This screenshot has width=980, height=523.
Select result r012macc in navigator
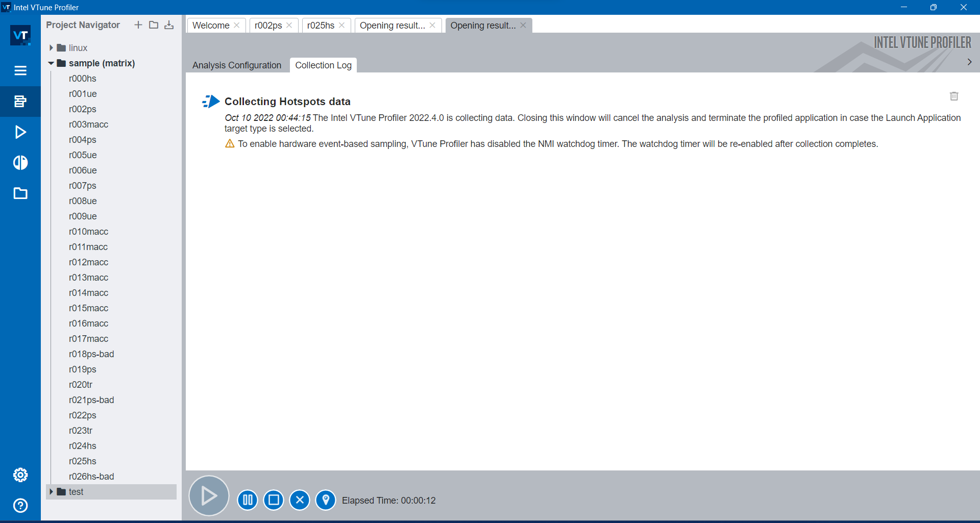coord(88,262)
